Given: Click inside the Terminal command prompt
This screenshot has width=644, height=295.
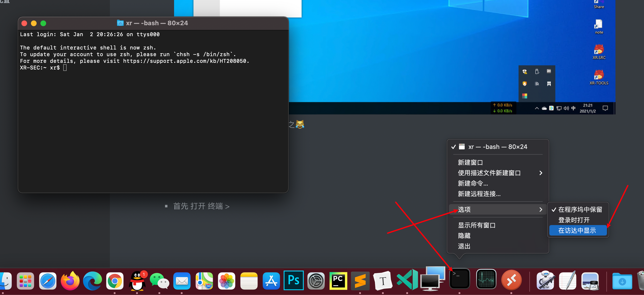Looking at the screenshot, I should click(65, 68).
